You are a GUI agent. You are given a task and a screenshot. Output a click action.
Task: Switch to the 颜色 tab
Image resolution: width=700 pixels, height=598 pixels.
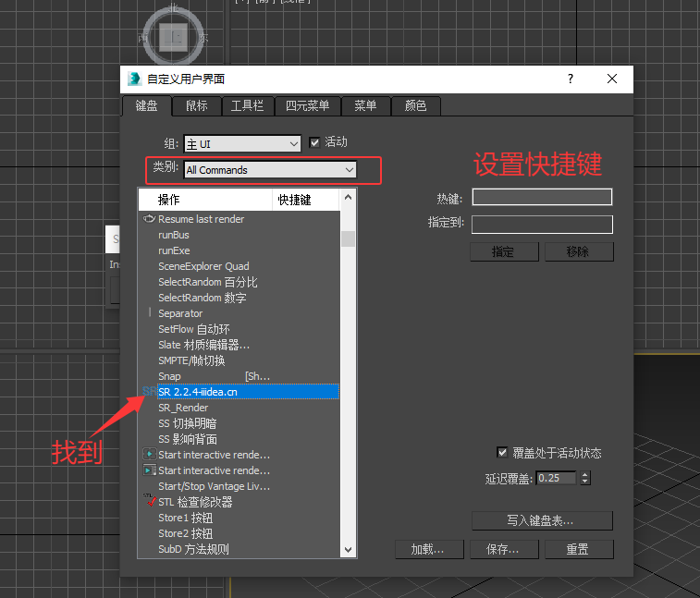point(415,105)
